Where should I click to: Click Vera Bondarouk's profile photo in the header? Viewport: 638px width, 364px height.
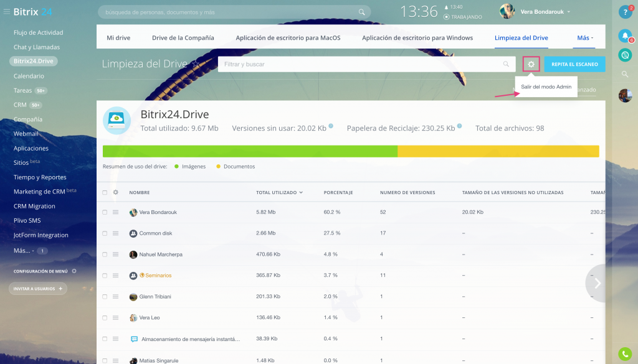pyautogui.click(x=507, y=11)
